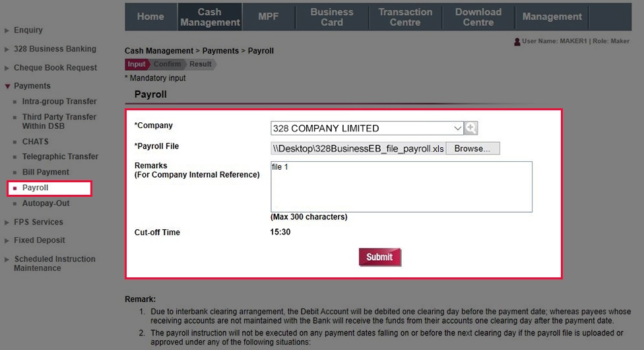Viewport: 644px width, 350px height.
Task: Go to the Business Card tab
Action: click(332, 17)
